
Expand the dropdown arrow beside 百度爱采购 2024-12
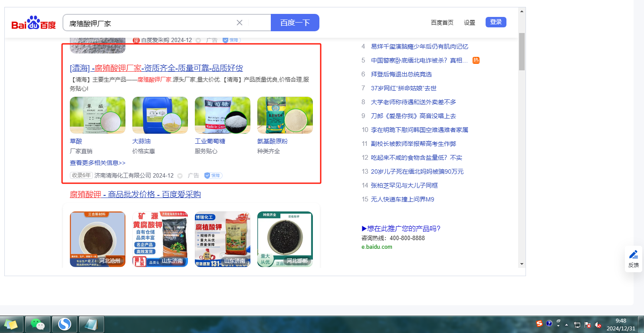198,40
